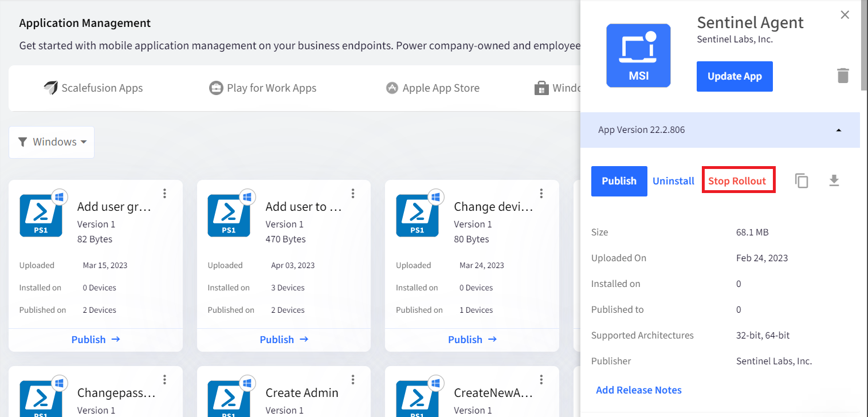868x417 pixels.
Task: Click Windows badge on Changepass... card
Action: [60, 383]
